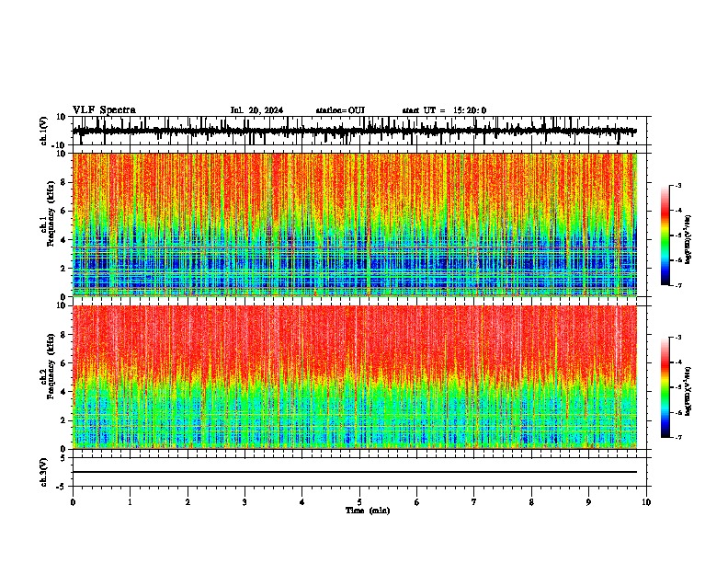Click the "-3" label on ch.2 color scale
Screen dimensions: 728x563
677,338
